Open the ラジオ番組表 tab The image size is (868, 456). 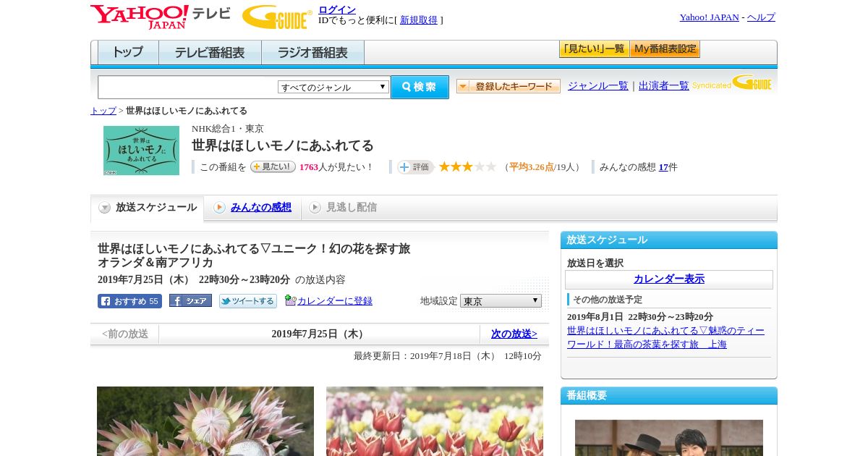pos(312,53)
